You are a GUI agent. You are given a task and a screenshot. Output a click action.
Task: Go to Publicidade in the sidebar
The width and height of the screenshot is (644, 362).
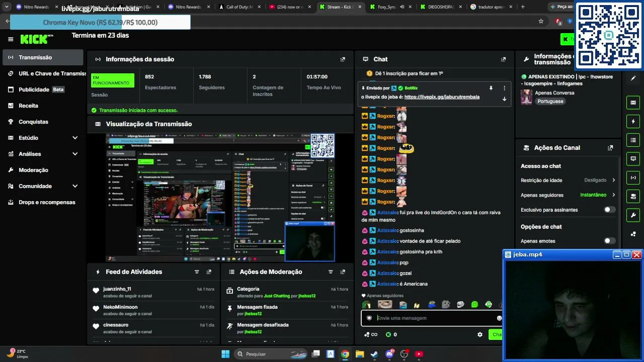click(43, 89)
